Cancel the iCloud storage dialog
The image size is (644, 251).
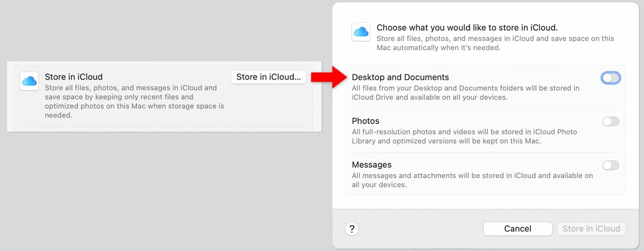click(518, 229)
